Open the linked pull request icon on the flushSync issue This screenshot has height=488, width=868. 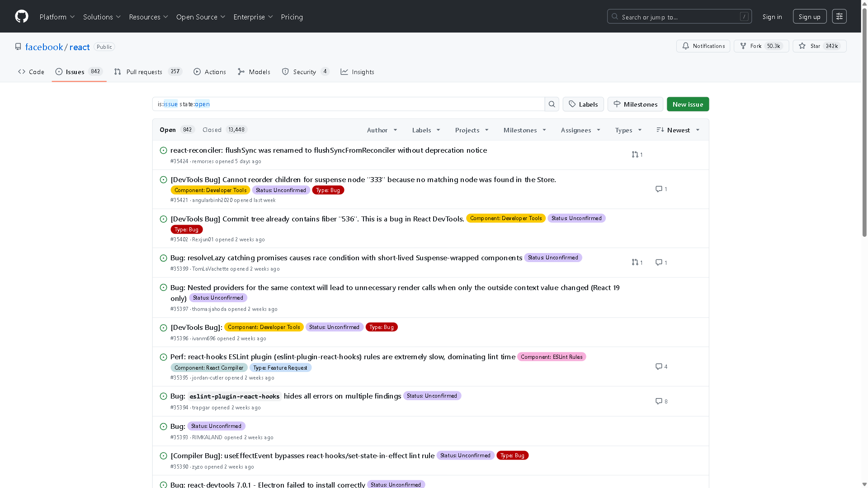[x=634, y=155]
